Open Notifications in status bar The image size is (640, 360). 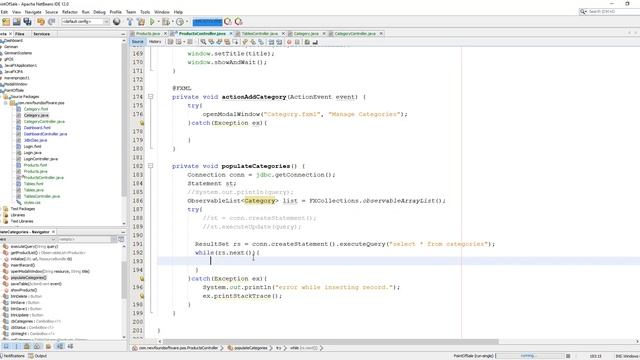(13, 356)
